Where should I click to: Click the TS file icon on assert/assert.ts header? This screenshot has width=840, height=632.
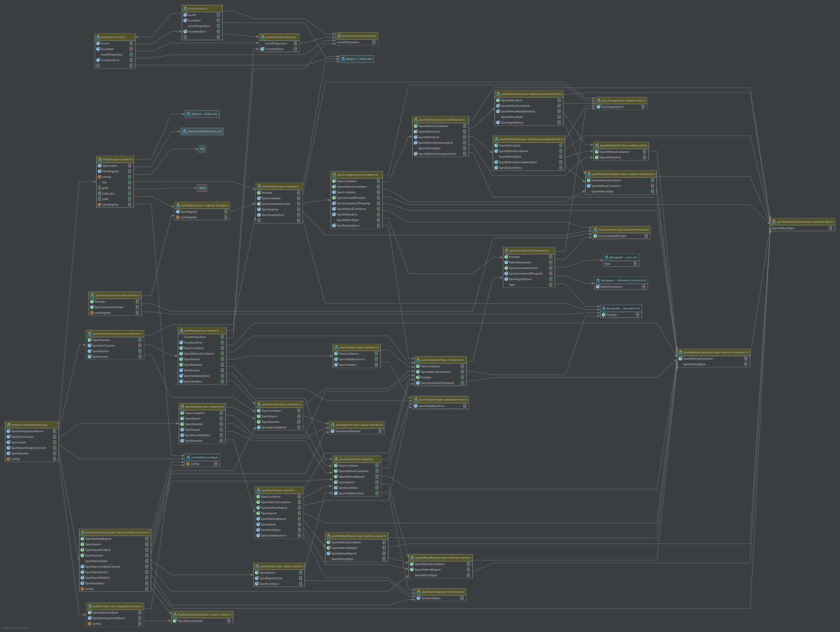[x=185, y=8]
